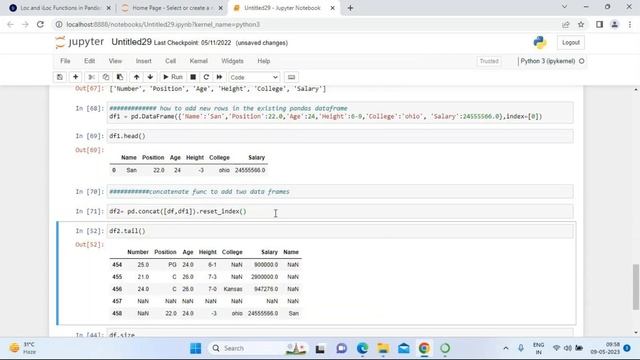The image size is (640, 360).
Task: Open Google Chrome from taskbar
Action: coord(424,348)
